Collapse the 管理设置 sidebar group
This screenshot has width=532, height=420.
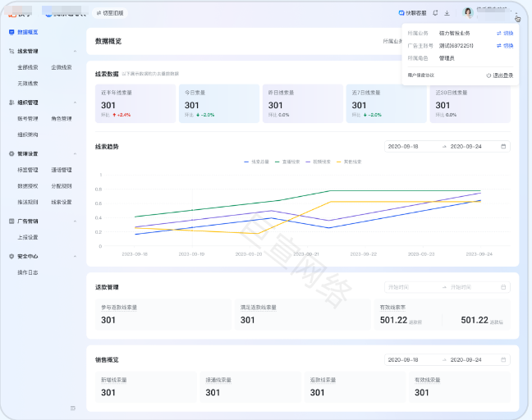click(75, 153)
